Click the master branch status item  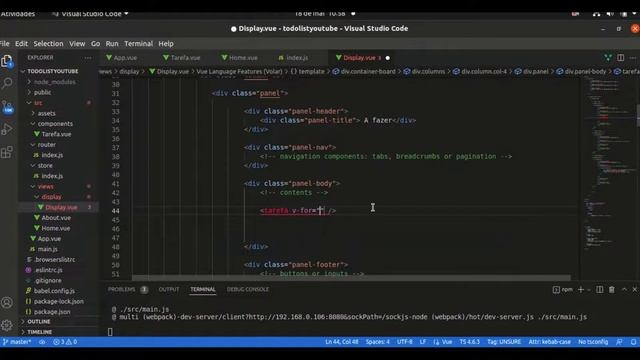pyautogui.click(x=17, y=342)
